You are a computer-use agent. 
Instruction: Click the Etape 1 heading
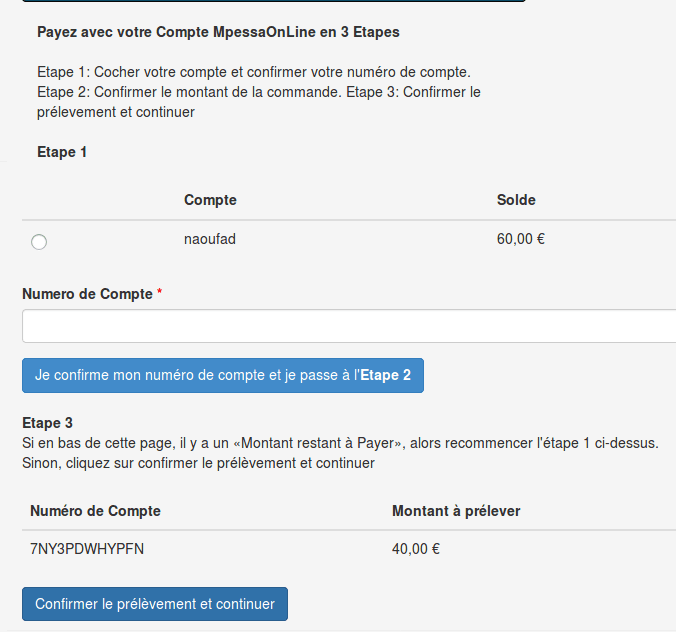[62, 152]
